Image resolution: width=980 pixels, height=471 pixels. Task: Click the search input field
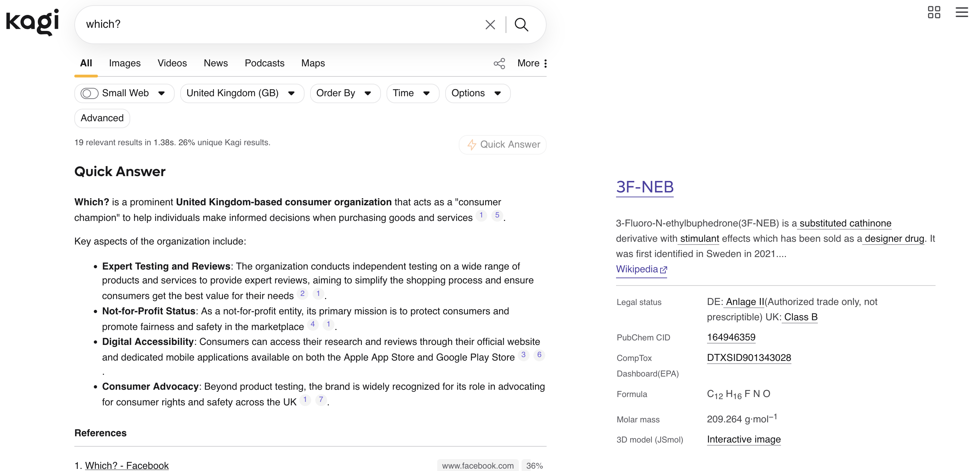coord(282,24)
